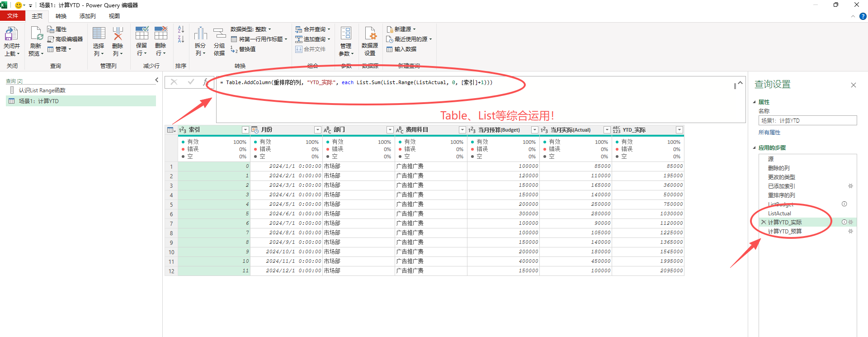
Task: Expand the formula bar with chevron
Action: point(740,83)
